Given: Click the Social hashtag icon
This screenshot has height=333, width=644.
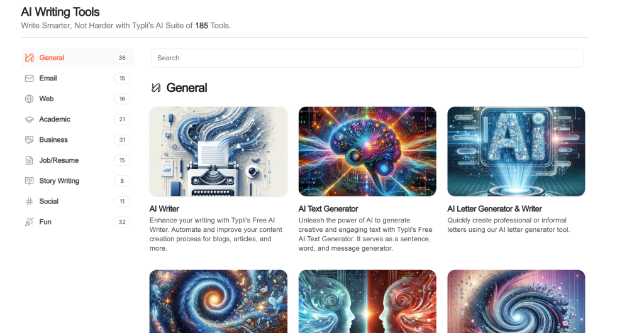Looking at the screenshot, I should pyautogui.click(x=29, y=201).
